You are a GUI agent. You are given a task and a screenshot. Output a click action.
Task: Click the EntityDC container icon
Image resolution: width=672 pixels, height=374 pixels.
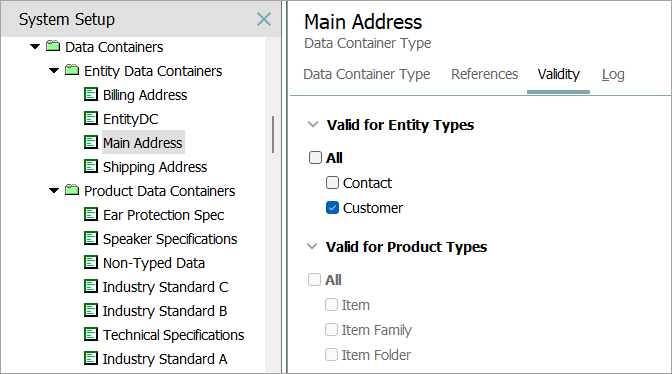(x=90, y=118)
